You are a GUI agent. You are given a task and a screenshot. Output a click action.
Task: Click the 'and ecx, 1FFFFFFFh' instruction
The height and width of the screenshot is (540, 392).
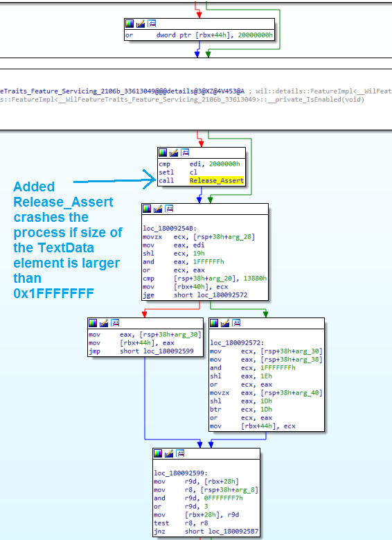pyautogui.click(x=253, y=368)
